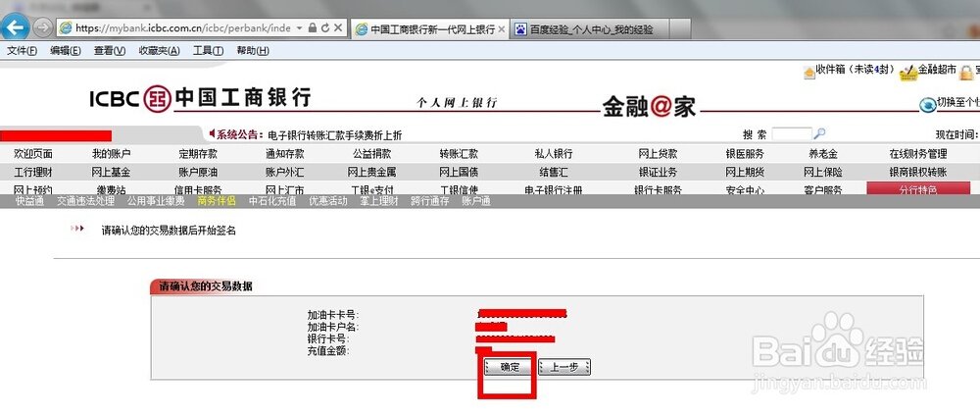980x416 pixels.
Task: Click the browser URL address field
Action: pyautogui.click(x=182, y=28)
